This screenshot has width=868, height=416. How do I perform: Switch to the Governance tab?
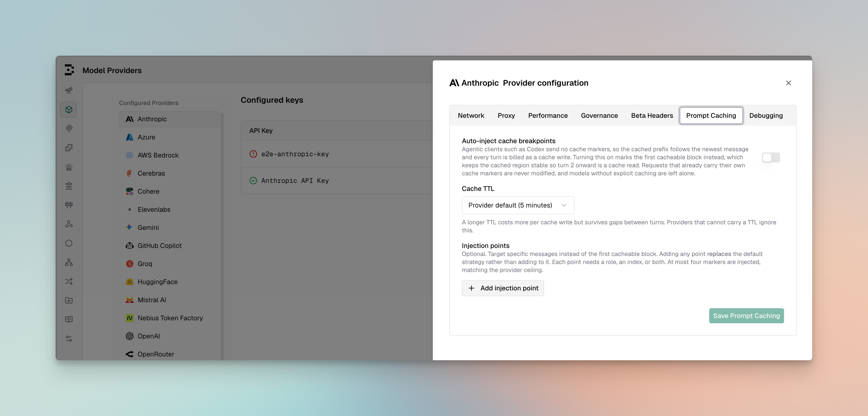click(x=599, y=116)
